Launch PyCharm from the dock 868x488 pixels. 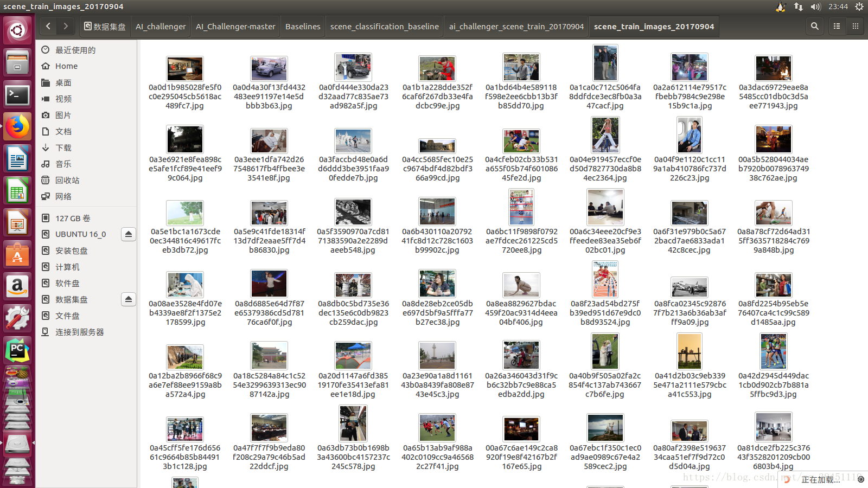(17, 350)
